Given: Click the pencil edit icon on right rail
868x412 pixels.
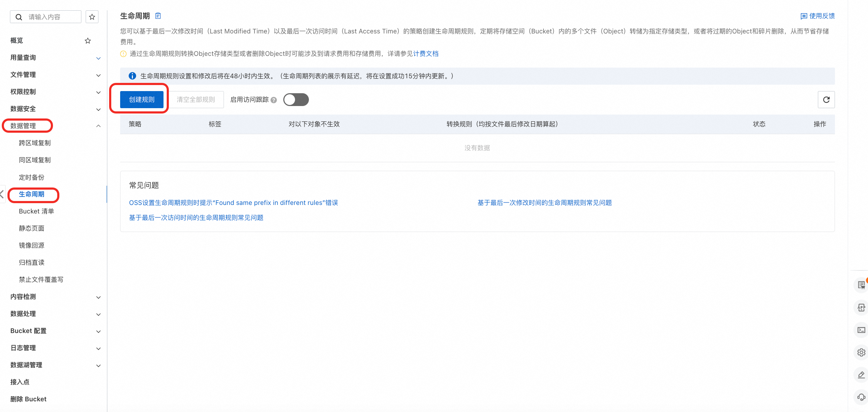Looking at the screenshot, I should click(x=861, y=375).
